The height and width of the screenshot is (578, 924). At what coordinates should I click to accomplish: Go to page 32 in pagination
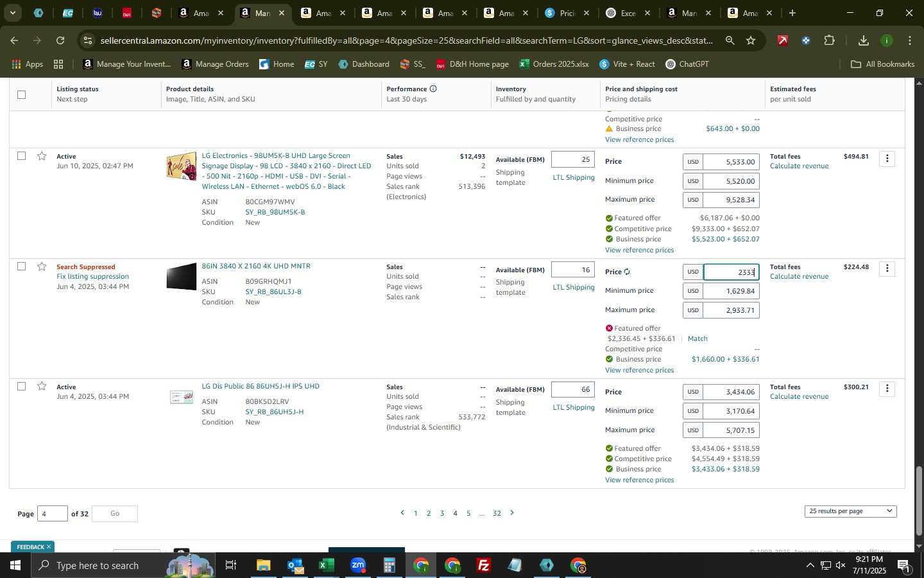click(x=497, y=513)
